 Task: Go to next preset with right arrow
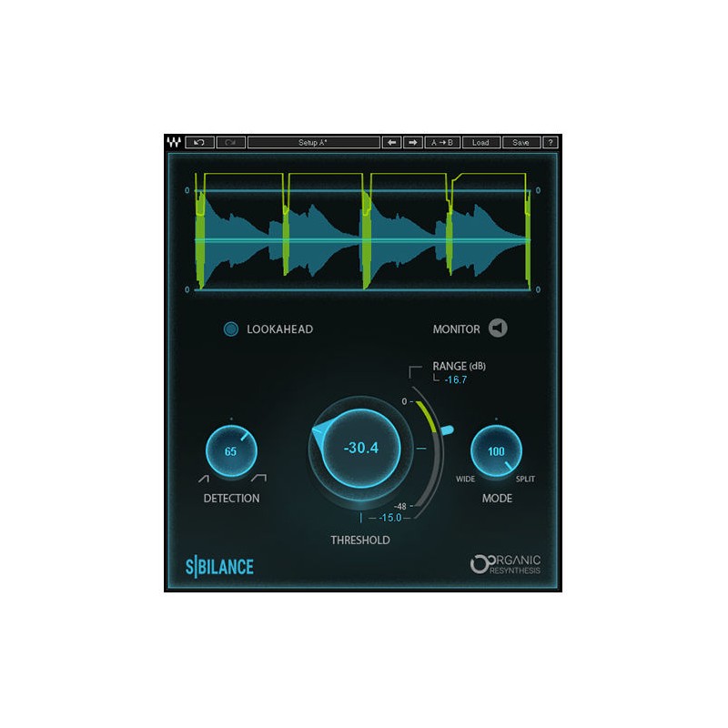coord(412,143)
